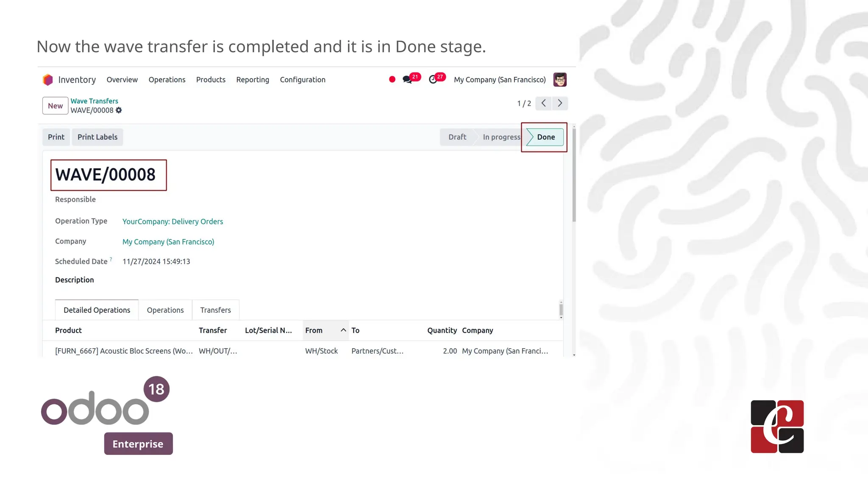Go to next record with right arrow
Image resolution: width=868 pixels, height=488 pixels.
(560, 103)
